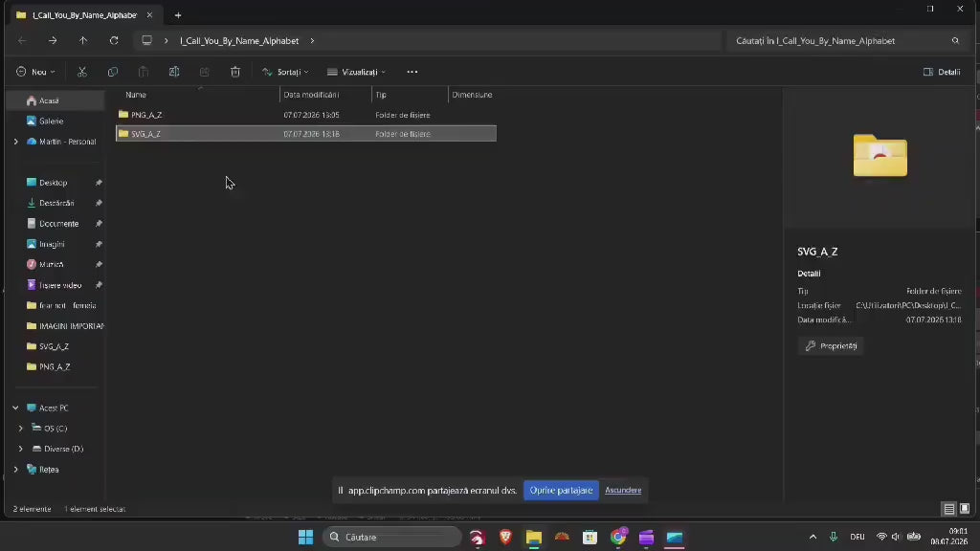980x551 pixels.
Task: Open a new File Explorer tab
Action: (177, 15)
